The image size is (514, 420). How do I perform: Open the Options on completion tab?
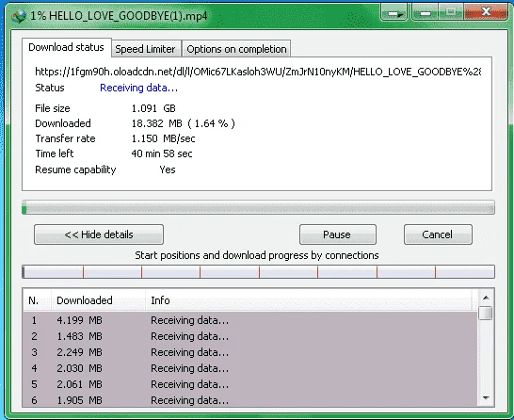coord(236,49)
